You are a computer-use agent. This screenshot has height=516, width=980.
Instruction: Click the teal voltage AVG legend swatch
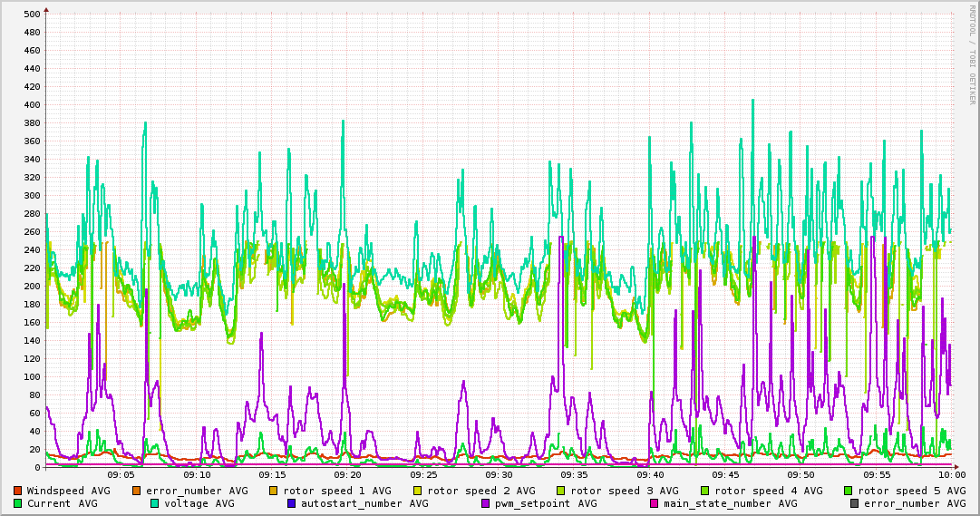point(154,503)
